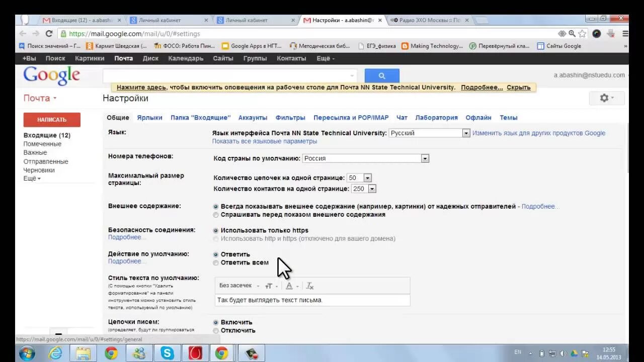644x362 pixels.
Task: Click the browser reload page icon
Action: 49,34
